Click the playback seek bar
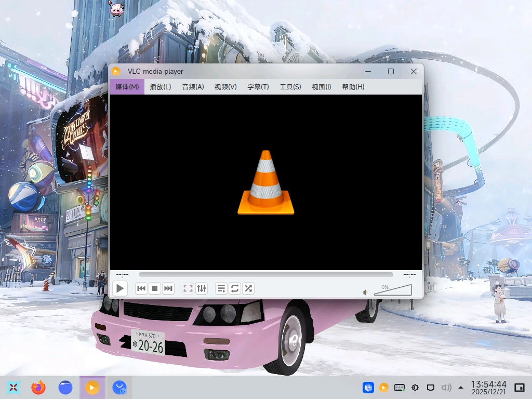The width and height of the screenshot is (532, 399). (265, 274)
